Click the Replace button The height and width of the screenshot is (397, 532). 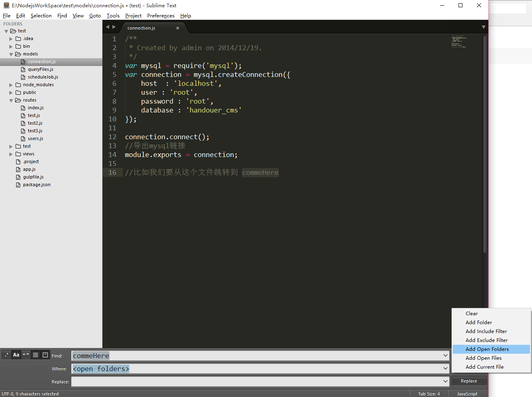pos(469,381)
